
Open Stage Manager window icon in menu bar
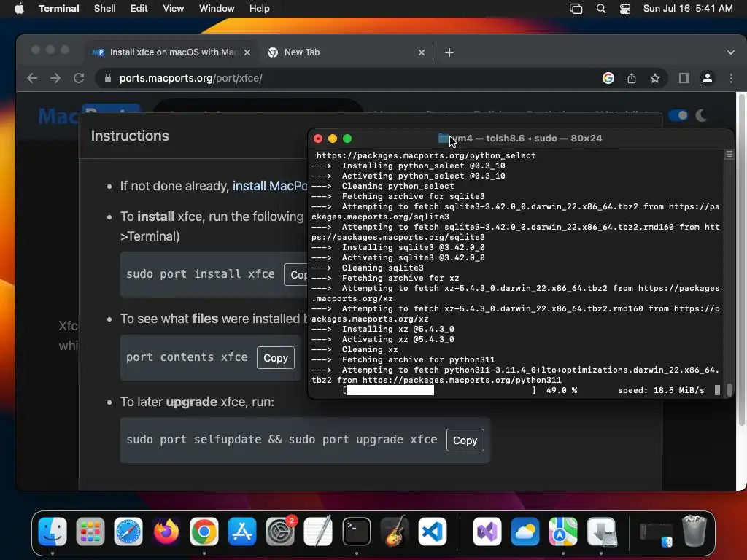tap(576, 9)
